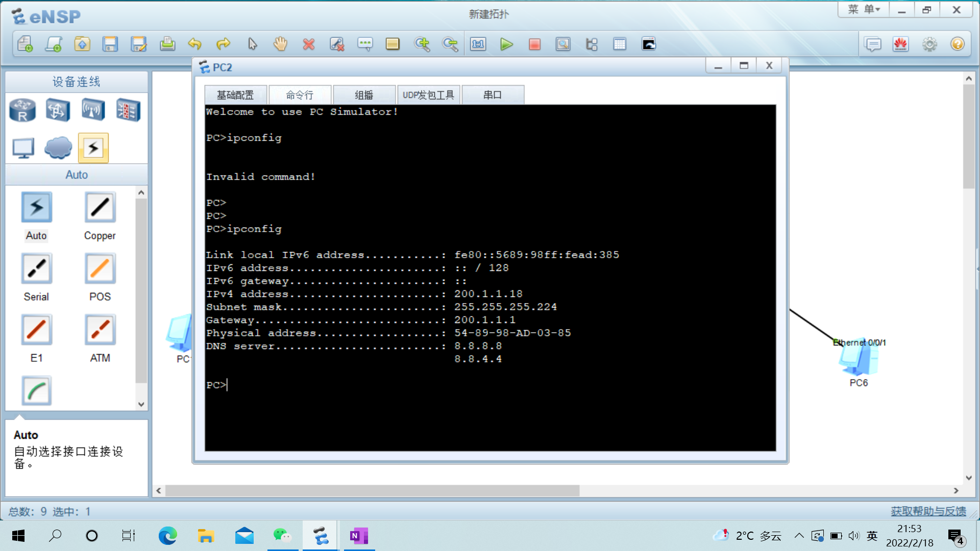
Task: Click the Start all devices play icon
Action: click(506, 44)
